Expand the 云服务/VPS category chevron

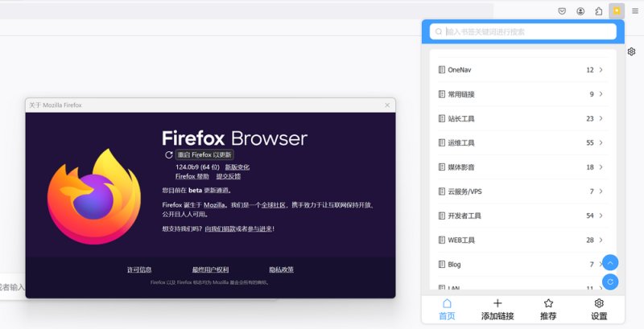click(601, 191)
